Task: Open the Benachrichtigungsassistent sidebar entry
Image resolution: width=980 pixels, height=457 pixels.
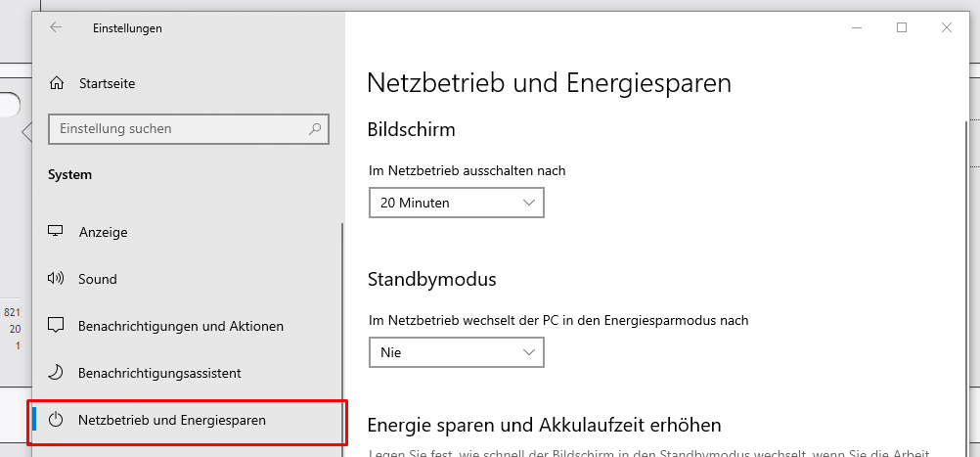Action: [159, 373]
